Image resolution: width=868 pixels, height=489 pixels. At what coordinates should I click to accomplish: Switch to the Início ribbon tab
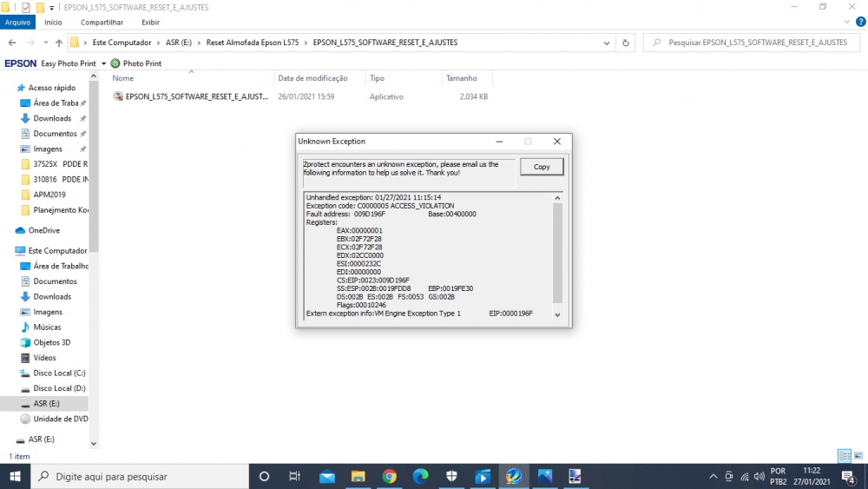tap(53, 23)
